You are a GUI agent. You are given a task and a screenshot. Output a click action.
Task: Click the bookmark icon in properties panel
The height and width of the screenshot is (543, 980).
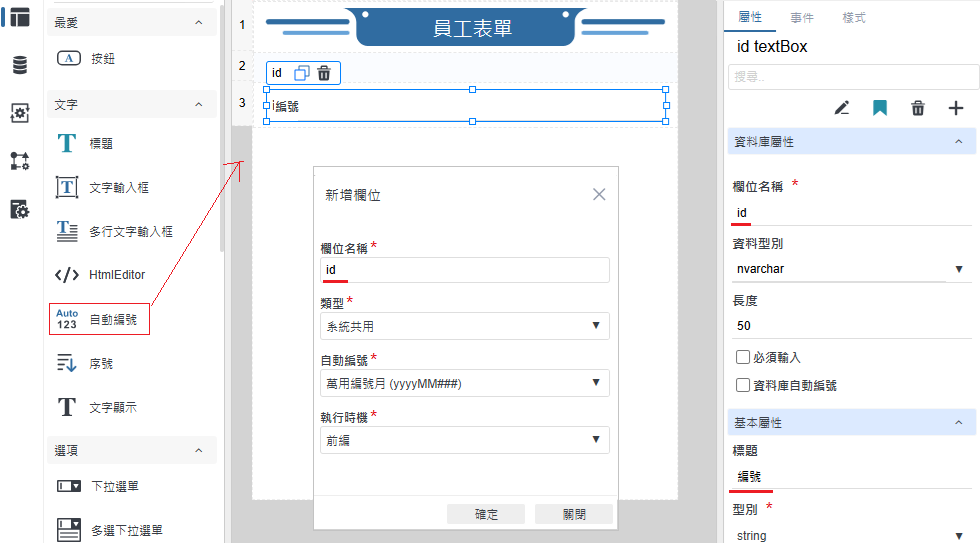880,108
